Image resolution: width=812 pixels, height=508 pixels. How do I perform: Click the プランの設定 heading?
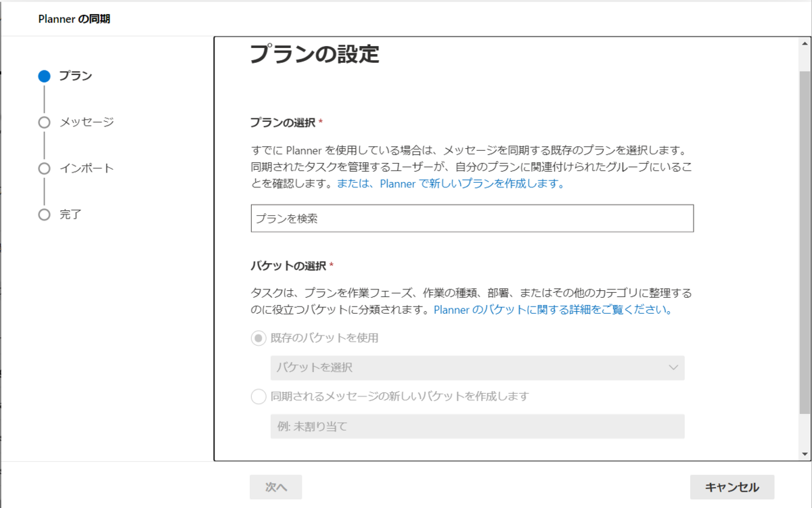tap(315, 54)
